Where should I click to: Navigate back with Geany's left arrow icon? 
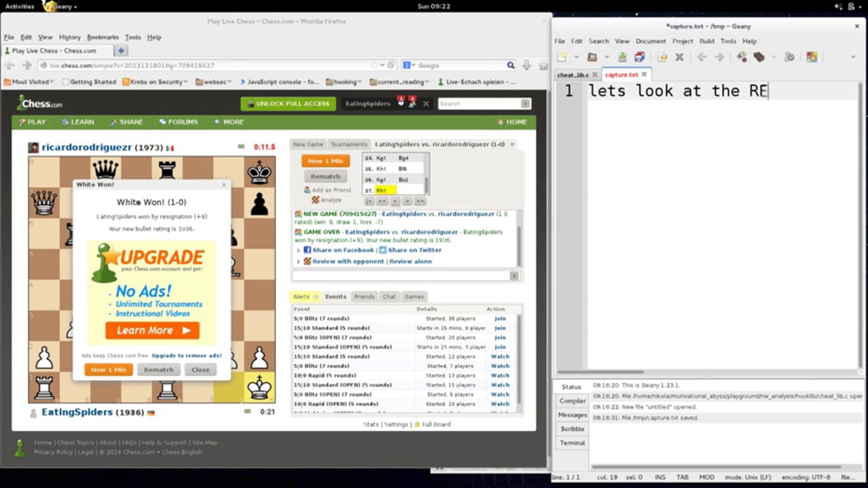click(x=702, y=57)
